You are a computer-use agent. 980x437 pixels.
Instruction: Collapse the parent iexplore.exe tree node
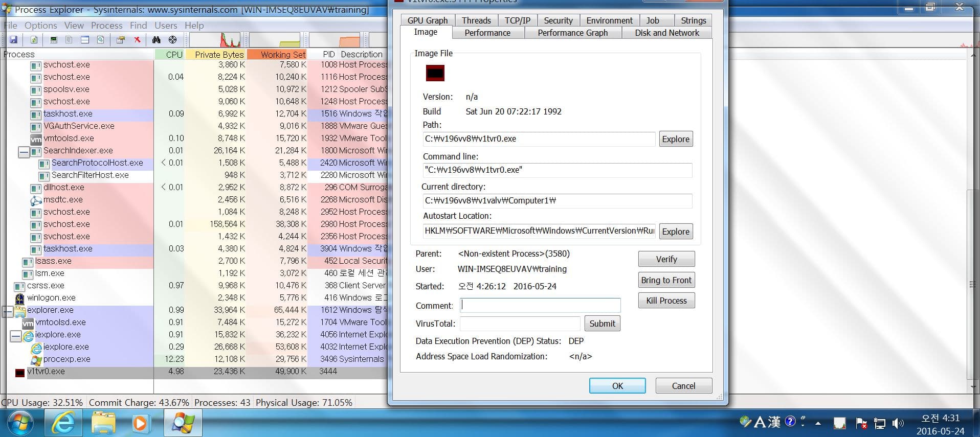tap(15, 336)
